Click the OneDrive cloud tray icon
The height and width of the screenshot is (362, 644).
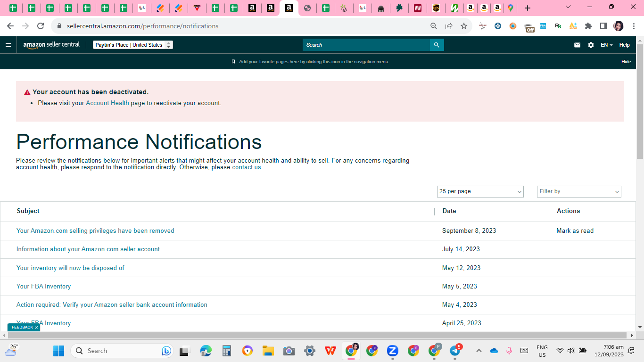click(494, 351)
